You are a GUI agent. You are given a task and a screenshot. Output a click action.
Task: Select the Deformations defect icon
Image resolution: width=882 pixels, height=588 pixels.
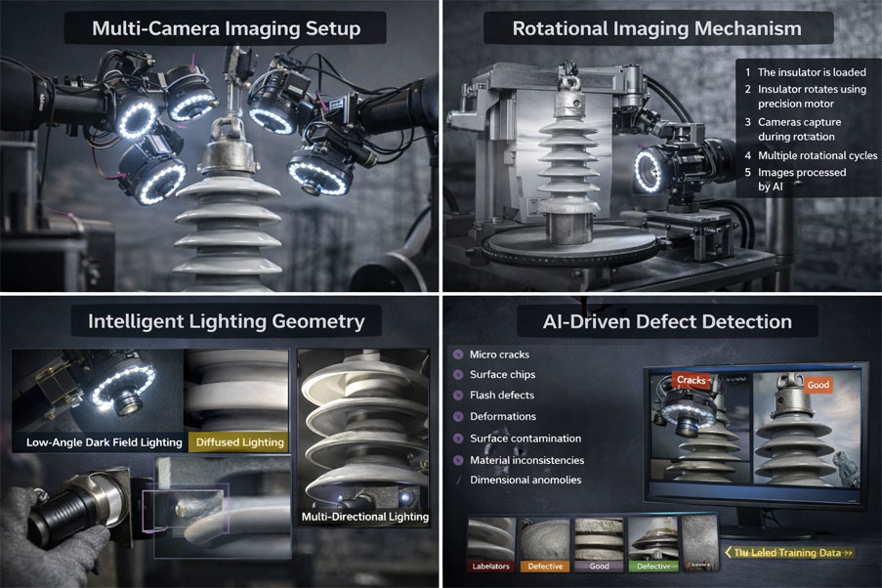tap(457, 416)
